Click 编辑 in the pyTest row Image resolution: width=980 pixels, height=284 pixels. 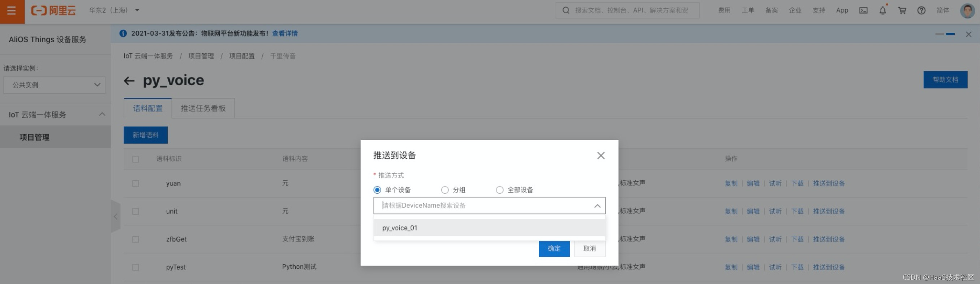point(753,267)
